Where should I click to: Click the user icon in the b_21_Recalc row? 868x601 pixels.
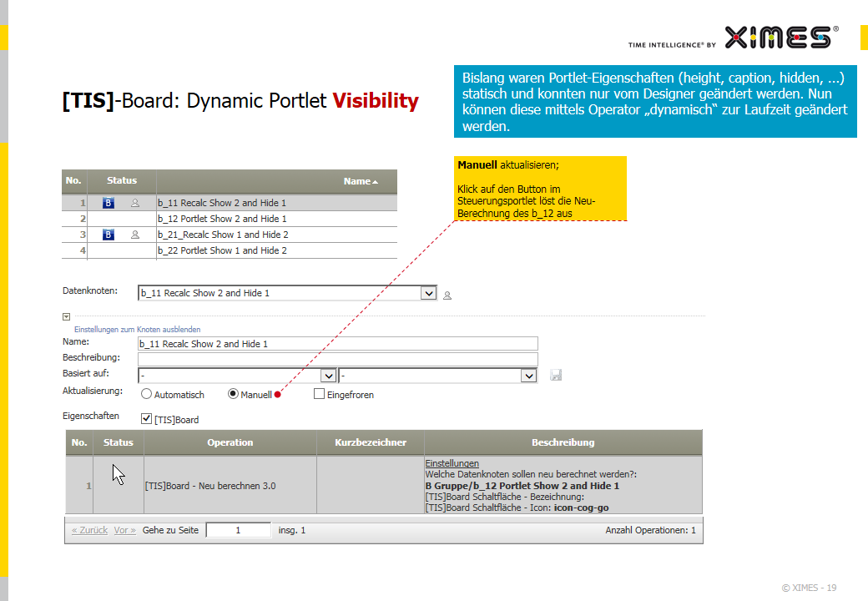135,235
